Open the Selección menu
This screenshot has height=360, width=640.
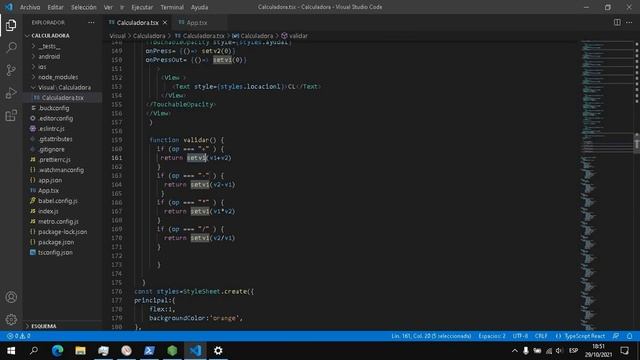tap(84, 7)
